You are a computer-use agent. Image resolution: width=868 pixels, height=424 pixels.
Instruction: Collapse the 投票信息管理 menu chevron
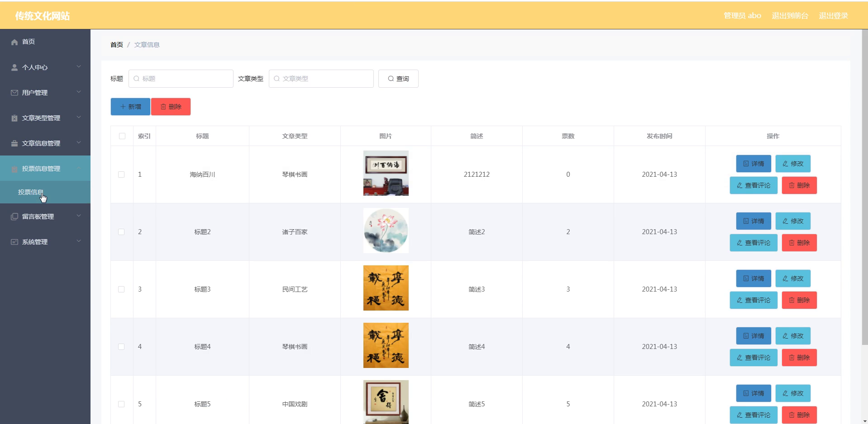79,168
